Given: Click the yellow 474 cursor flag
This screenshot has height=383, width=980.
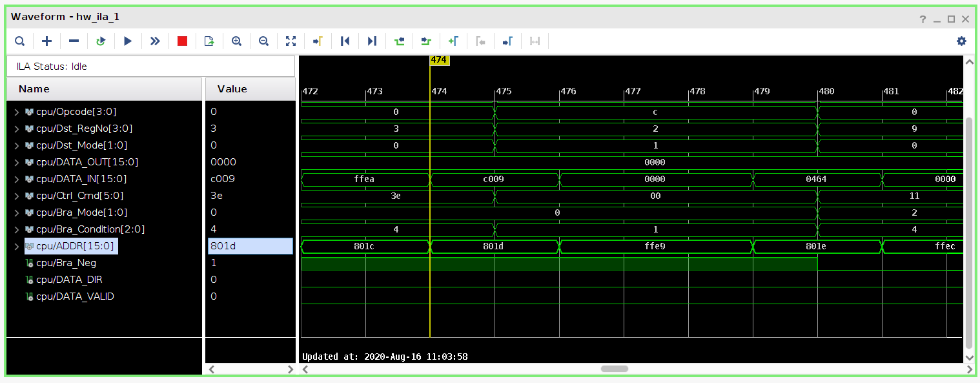Looking at the screenshot, I should click(x=439, y=60).
